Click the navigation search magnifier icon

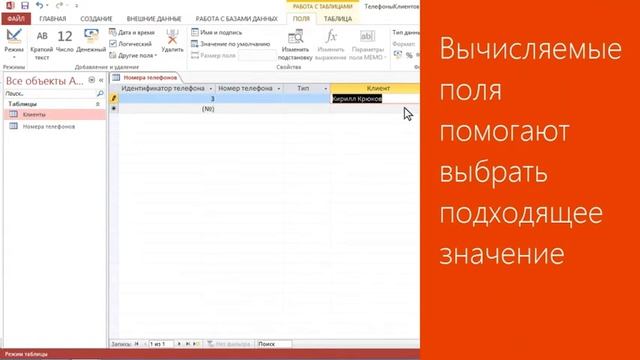coord(100,93)
